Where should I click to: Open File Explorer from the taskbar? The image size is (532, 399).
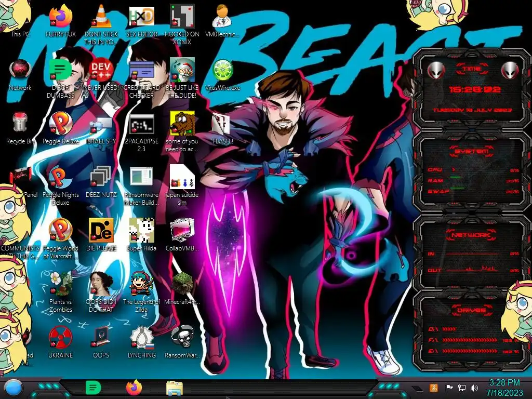click(x=175, y=388)
